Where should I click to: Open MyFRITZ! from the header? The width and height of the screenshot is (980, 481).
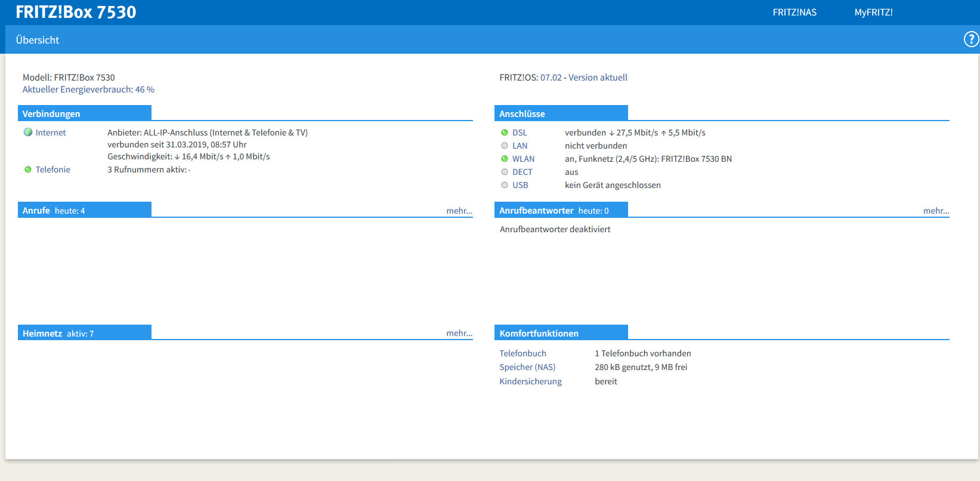(873, 13)
